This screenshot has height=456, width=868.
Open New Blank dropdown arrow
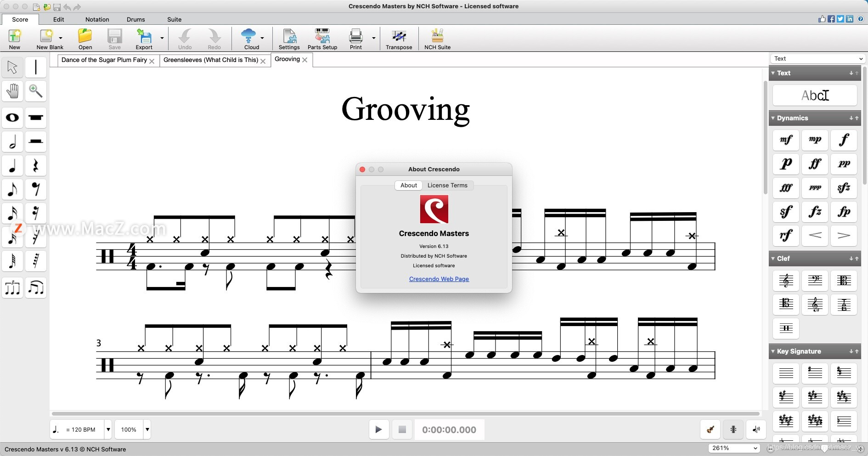[61, 38]
